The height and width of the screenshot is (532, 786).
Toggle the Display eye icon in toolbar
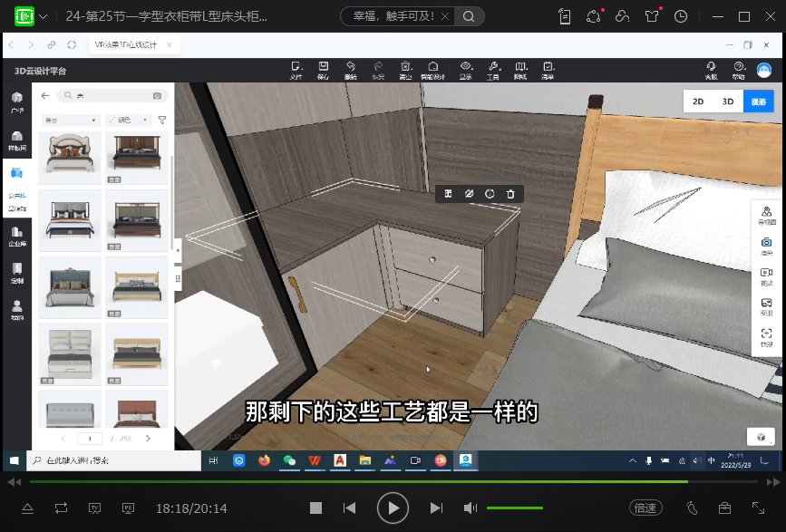coord(465,69)
